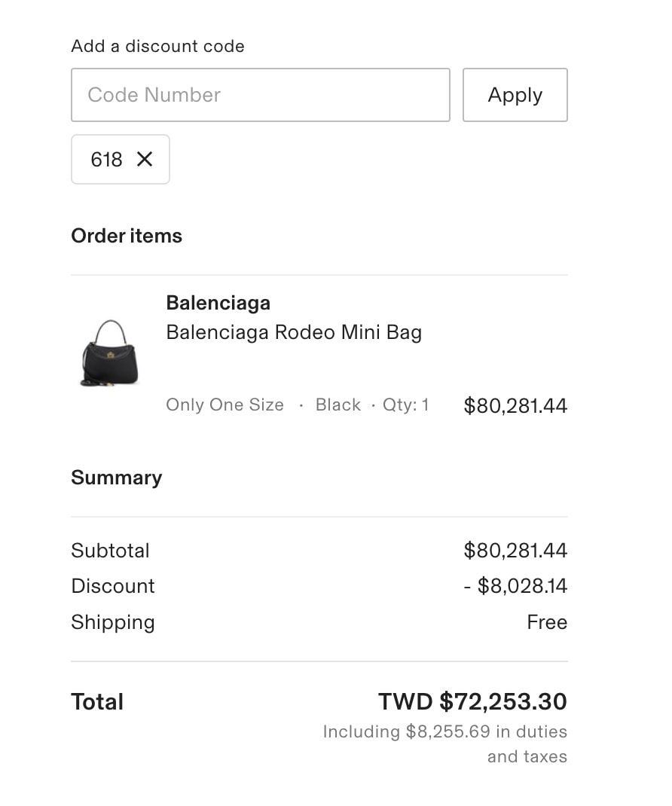Click the item price $80,281.44 in order items
The height and width of the screenshot is (806, 672).
(515, 405)
